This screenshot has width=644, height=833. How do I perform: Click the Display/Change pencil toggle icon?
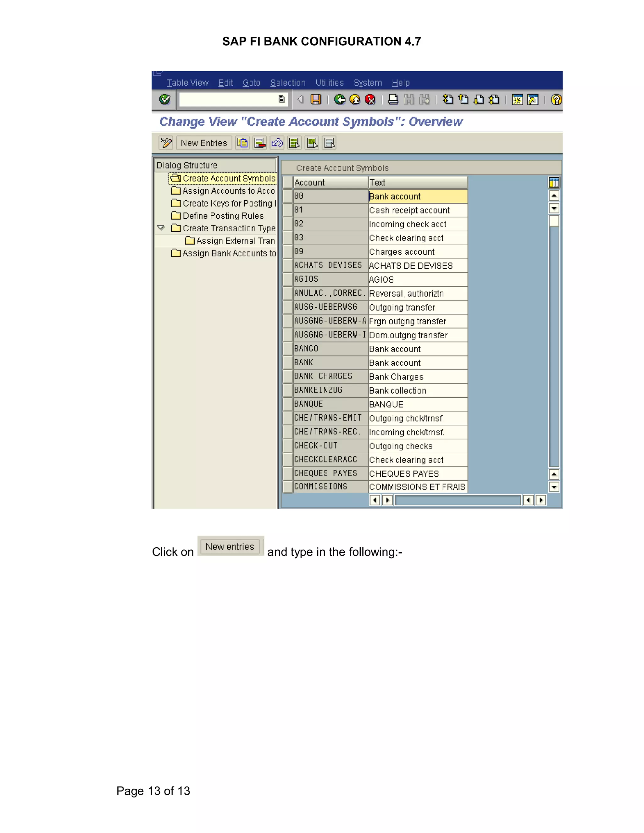(x=166, y=143)
